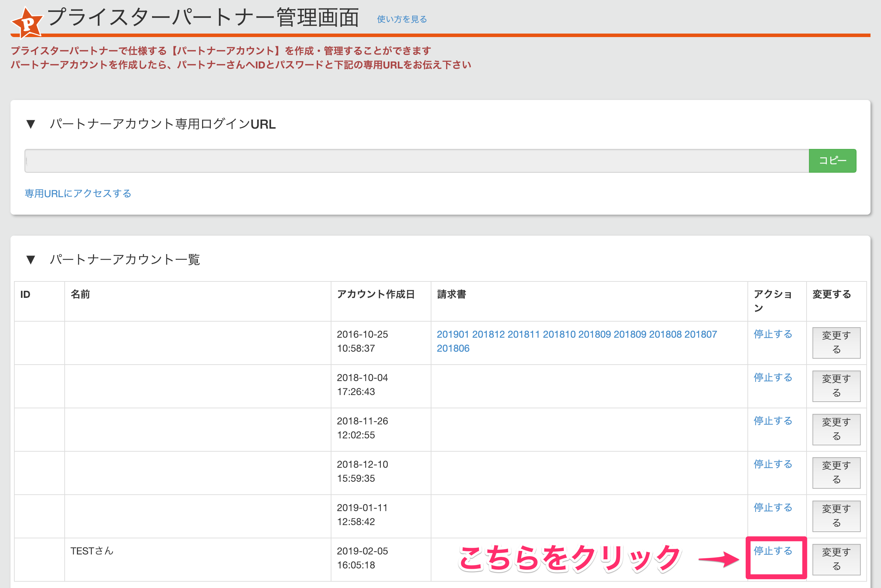Click the パートナーアカウント専用ログインURL heading
This screenshot has width=881, height=588.
(x=163, y=124)
